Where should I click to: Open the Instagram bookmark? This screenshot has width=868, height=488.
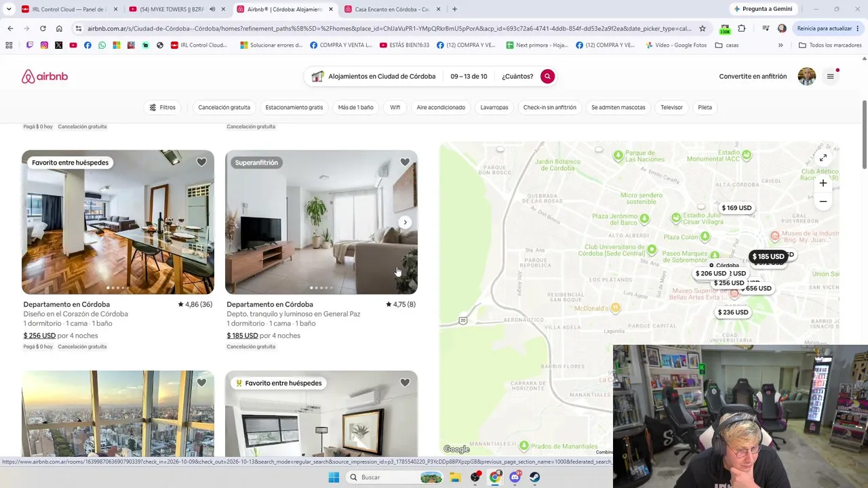[44, 45]
